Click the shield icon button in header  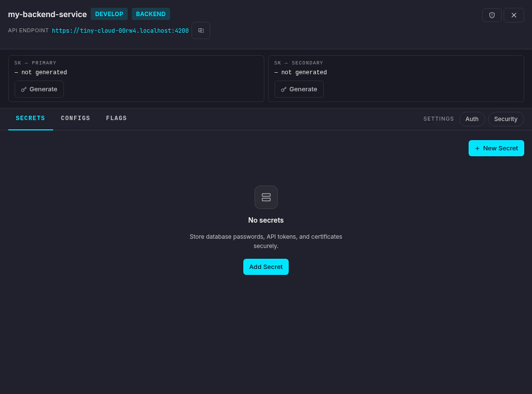click(x=492, y=15)
